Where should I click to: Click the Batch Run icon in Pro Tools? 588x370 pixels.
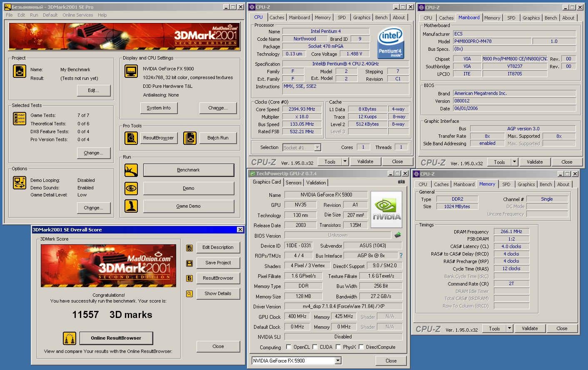pos(189,138)
